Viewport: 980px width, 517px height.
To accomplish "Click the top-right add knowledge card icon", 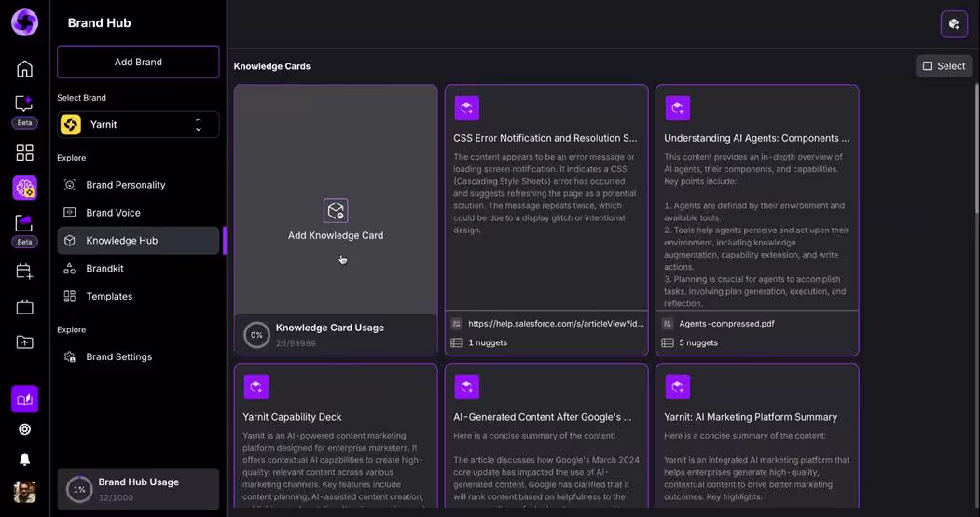I will (954, 23).
